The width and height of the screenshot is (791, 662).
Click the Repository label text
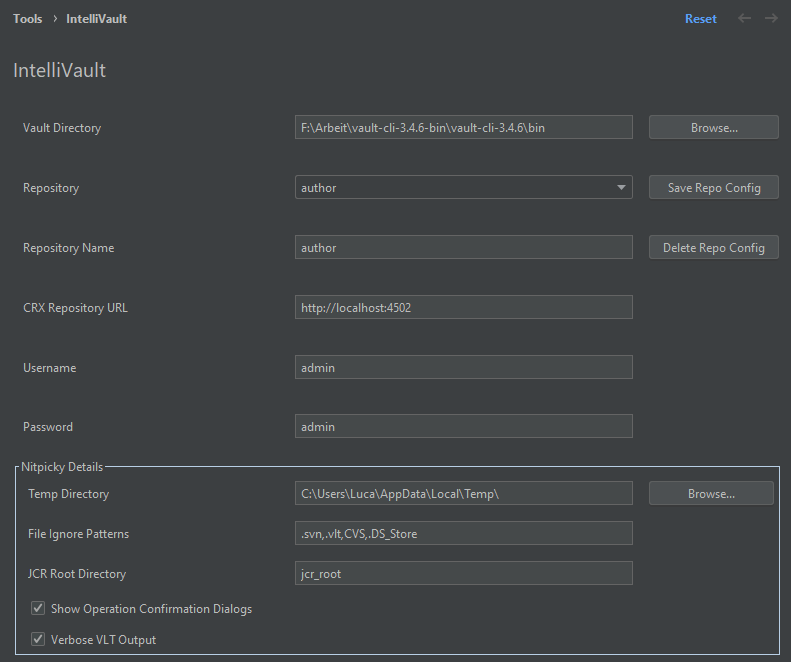point(51,188)
